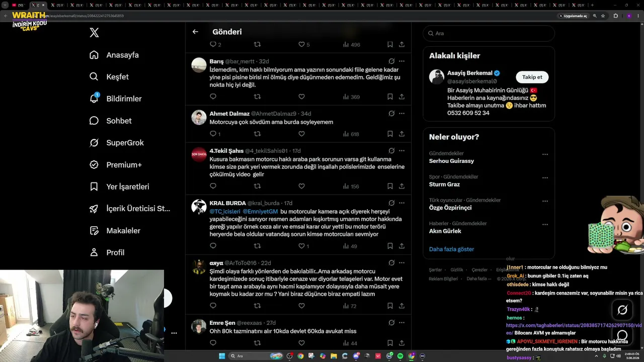Open Profil page from the sidebar
Screen dimensions: 644x362
[107, 252]
